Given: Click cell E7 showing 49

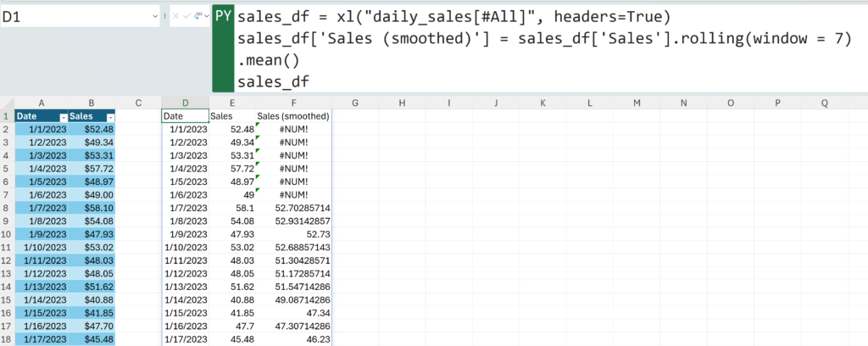Looking at the screenshot, I should click(232, 194).
